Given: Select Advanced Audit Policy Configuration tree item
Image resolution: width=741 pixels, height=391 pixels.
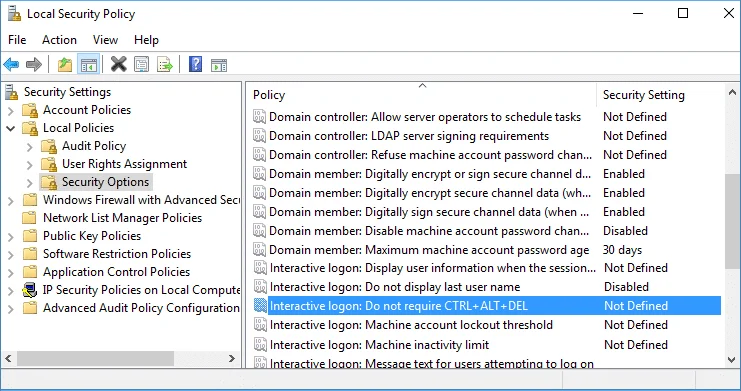Looking at the screenshot, I should 141,308.
